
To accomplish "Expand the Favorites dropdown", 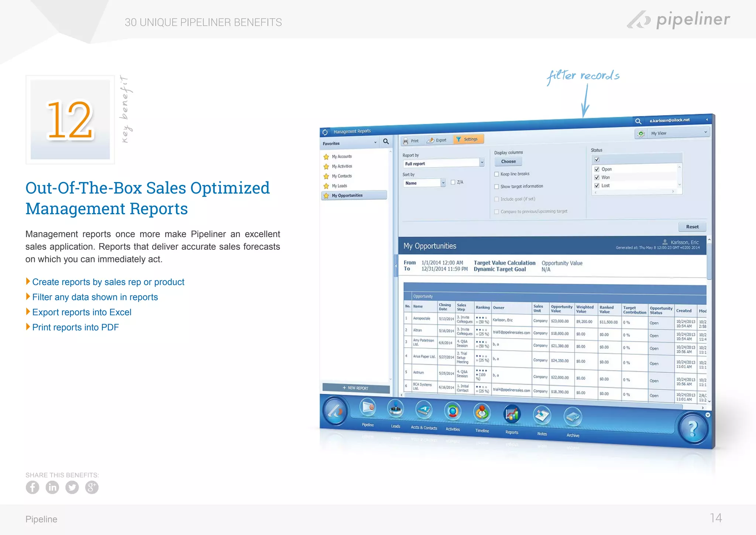I will point(375,142).
